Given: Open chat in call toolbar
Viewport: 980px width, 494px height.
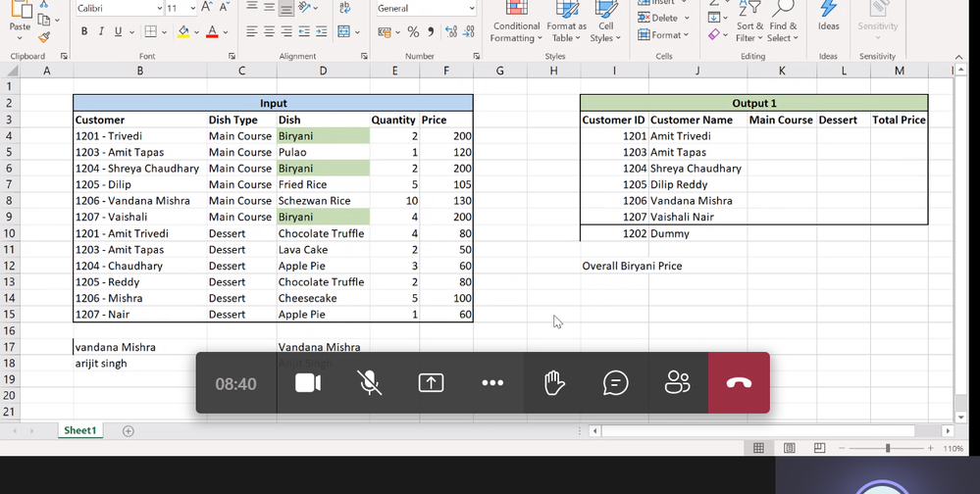Looking at the screenshot, I should point(616,383).
